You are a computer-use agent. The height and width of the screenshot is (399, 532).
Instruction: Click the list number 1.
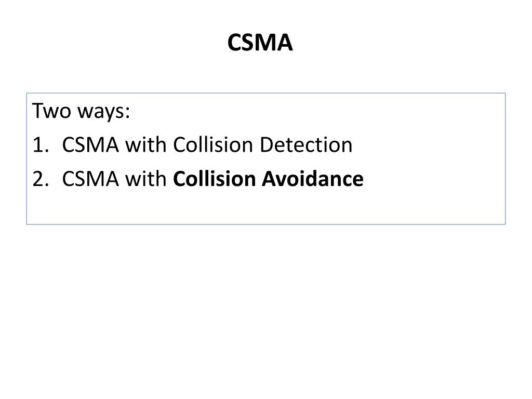click(41, 145)
